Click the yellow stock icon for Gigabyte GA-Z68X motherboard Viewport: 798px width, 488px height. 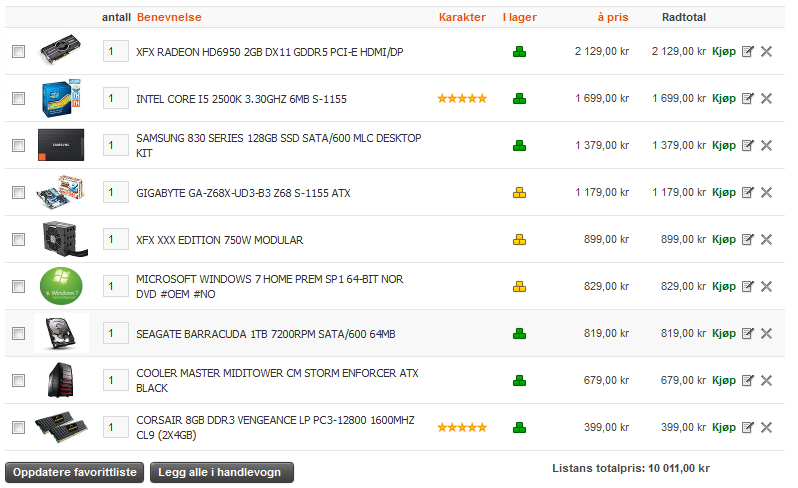519,192
